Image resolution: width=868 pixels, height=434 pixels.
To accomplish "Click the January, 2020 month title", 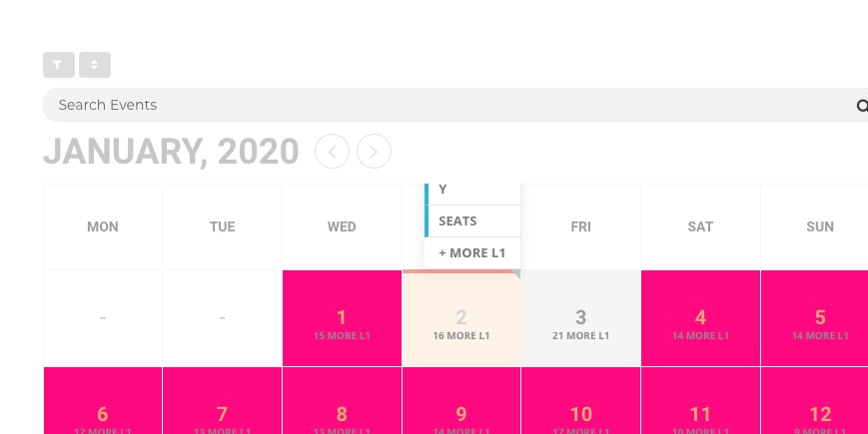I will click(171, 152).
